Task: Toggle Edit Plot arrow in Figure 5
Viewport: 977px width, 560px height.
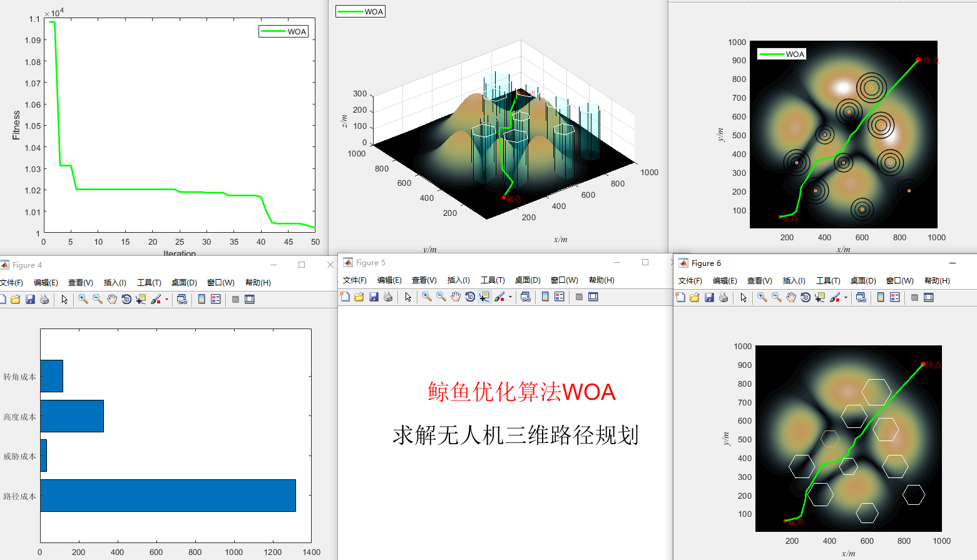Action: (x=408, y=297)
